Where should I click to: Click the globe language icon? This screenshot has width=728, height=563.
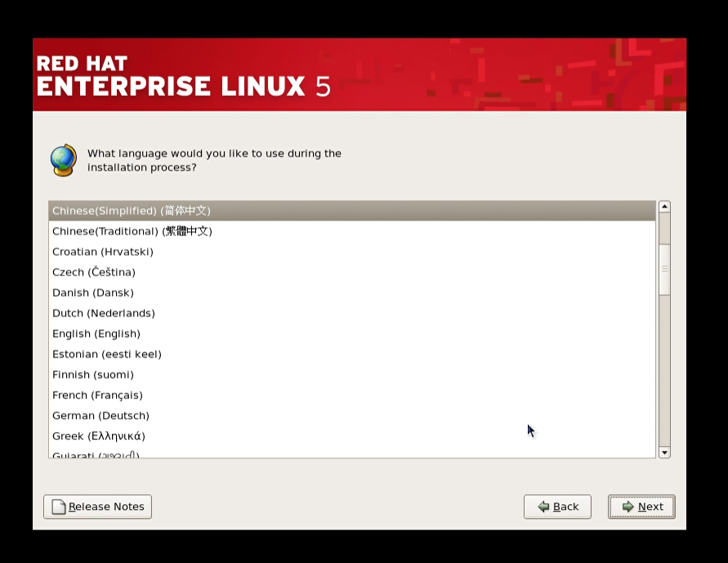(x=64, y=160)
